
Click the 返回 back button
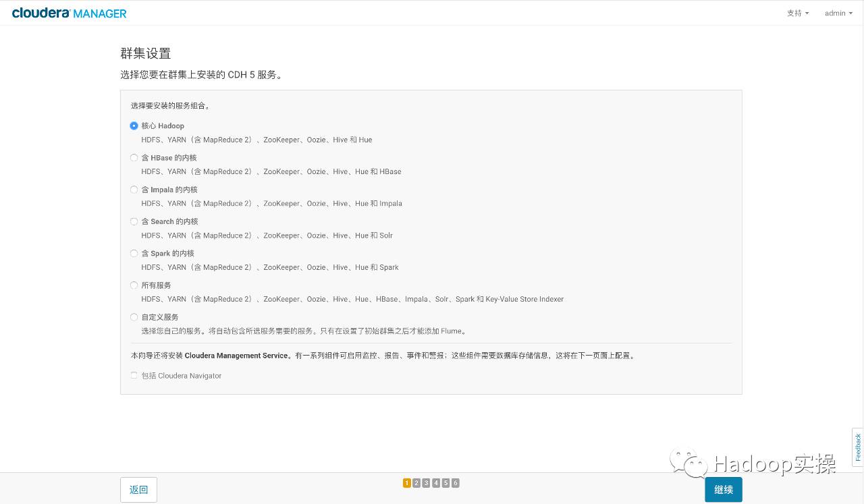point(138,489)
